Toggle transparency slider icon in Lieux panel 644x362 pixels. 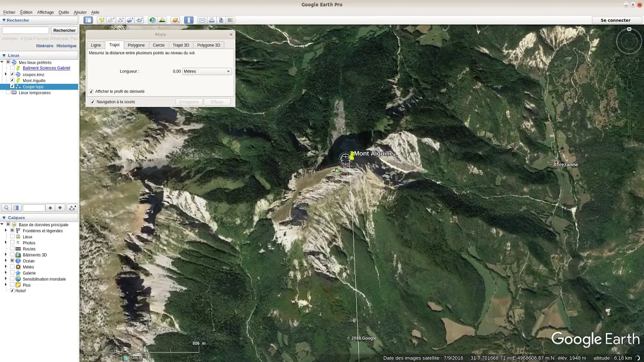[16, 208]
